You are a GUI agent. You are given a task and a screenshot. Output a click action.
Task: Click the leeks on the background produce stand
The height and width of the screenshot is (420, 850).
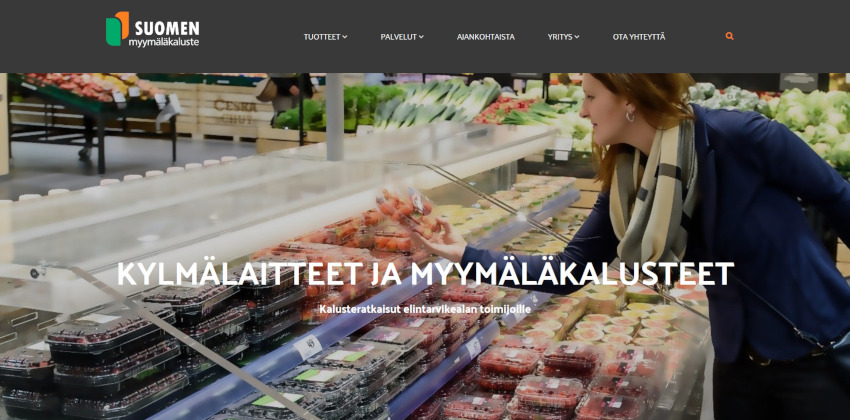coord(434,104)
